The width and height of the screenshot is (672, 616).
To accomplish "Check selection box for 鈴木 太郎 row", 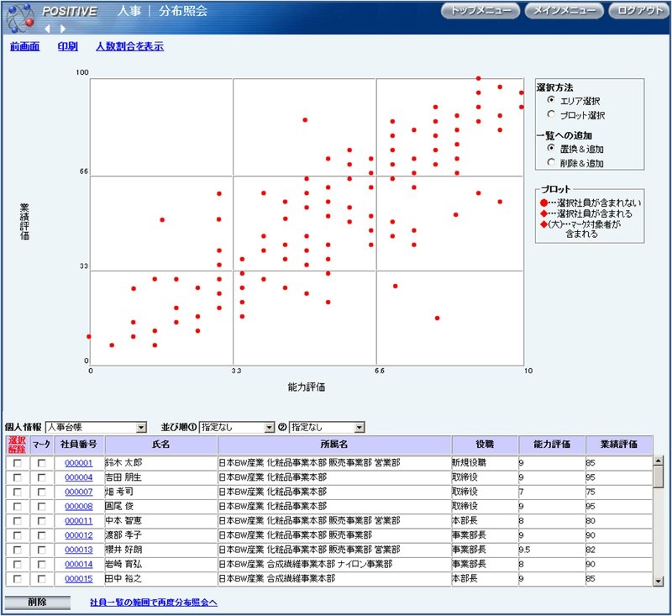I will (x=18, y=463).
